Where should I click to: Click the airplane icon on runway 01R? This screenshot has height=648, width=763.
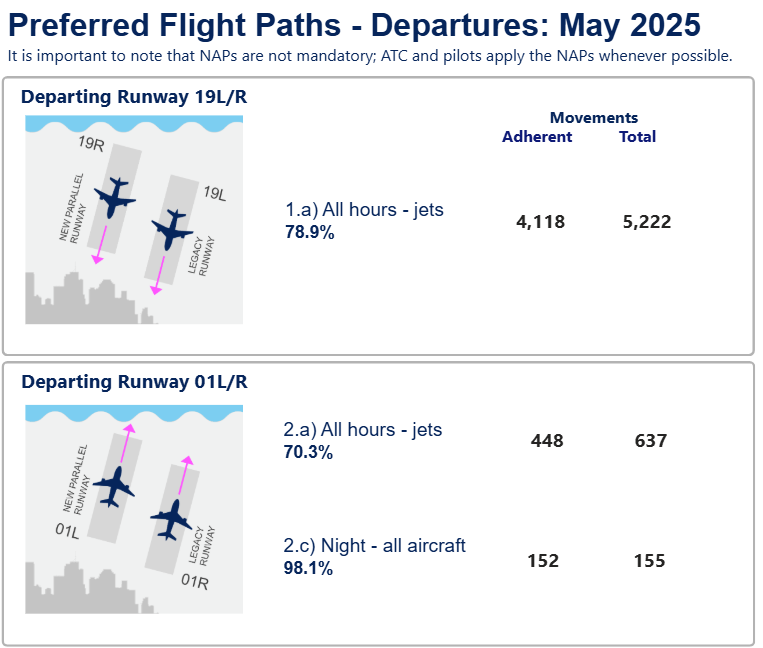(x=171, y=520)
